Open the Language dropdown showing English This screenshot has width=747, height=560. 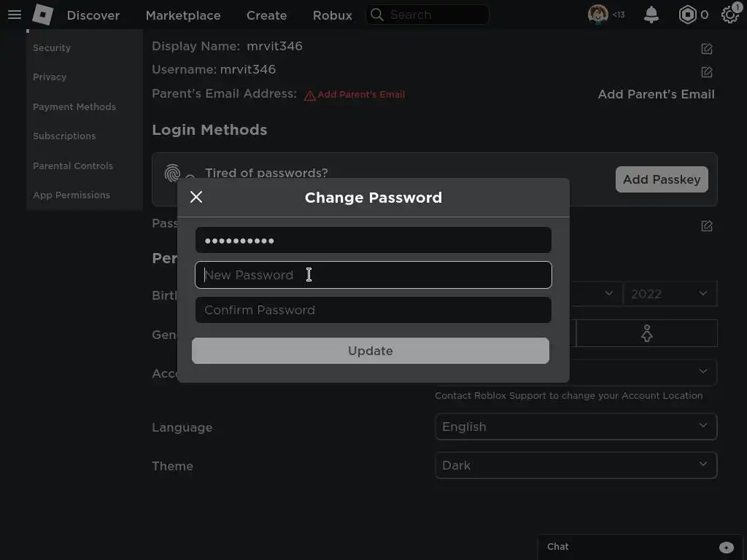point(576,427)
